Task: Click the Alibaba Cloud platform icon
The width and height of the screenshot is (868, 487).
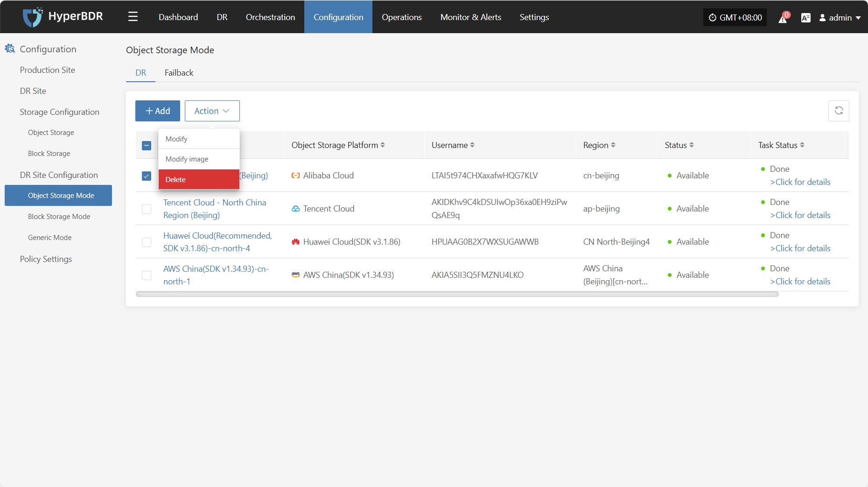Action: pyautogui.click(x=295, y=176)
